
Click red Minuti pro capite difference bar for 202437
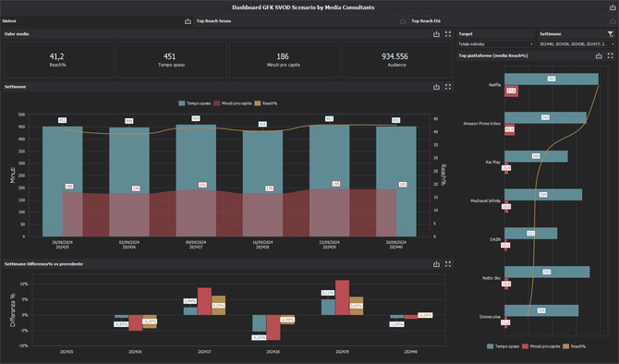pyautogui.click(x=204, y=301)
